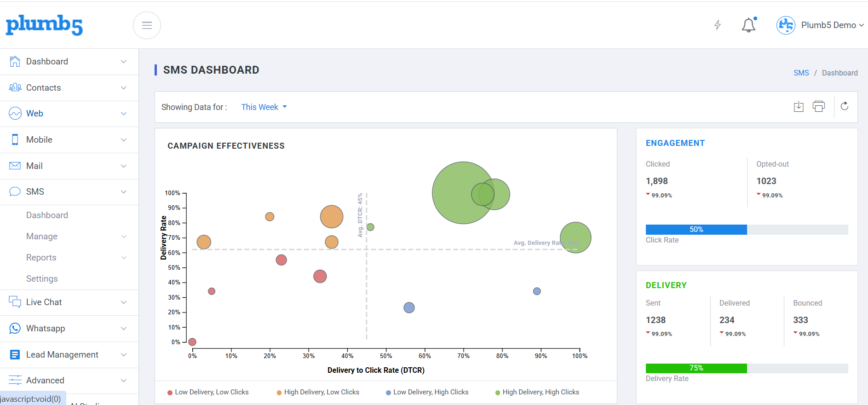This screenshot has width=868, height=405.
Task: Click the plumb5 logo
Action: 44,25
